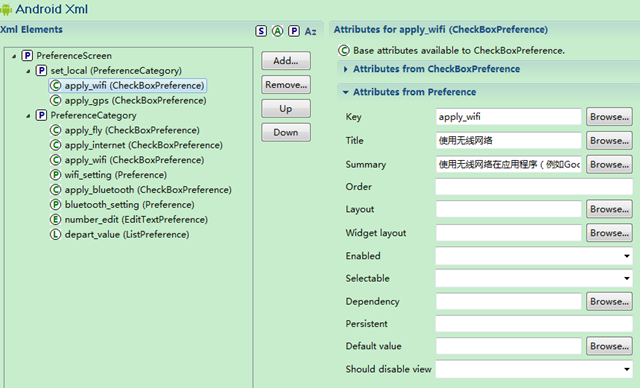
Task: Click the Title input field
Action: 509,141
